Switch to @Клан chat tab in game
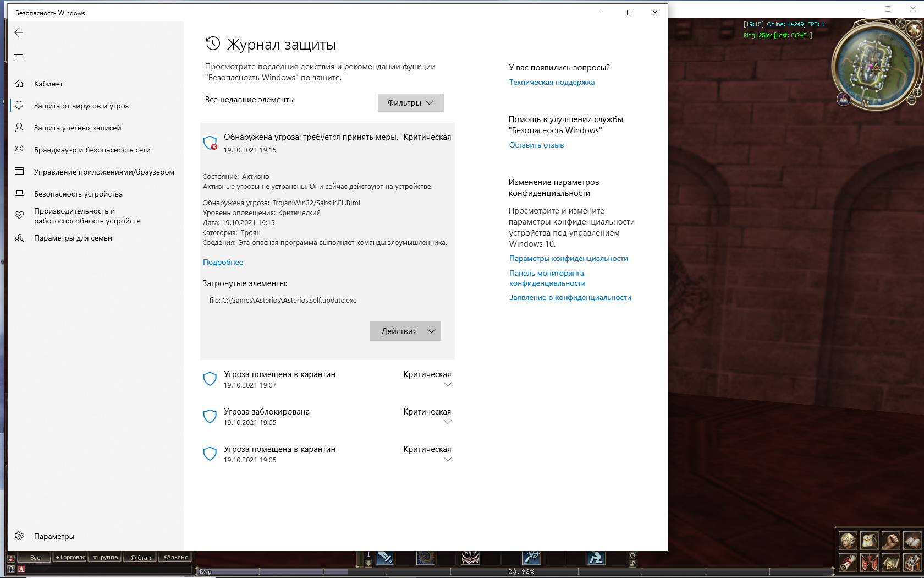This screenshot has height=578, width=924. point(140,558)
